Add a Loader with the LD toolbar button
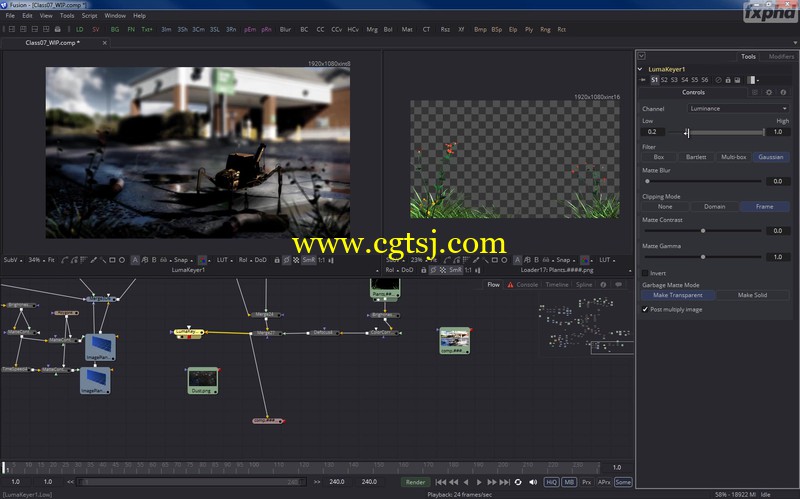The width and height of the screenshot is (800, 499). tap(80, 30)
